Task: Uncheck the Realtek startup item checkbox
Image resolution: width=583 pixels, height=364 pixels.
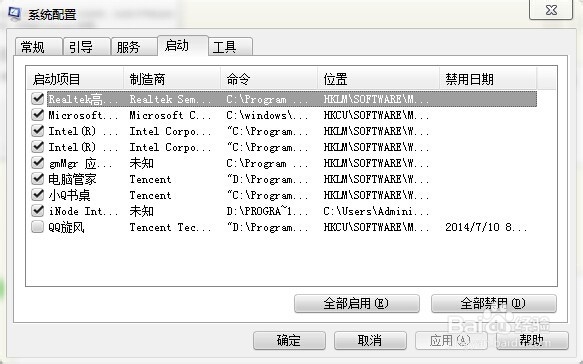Action: point(38,99)
